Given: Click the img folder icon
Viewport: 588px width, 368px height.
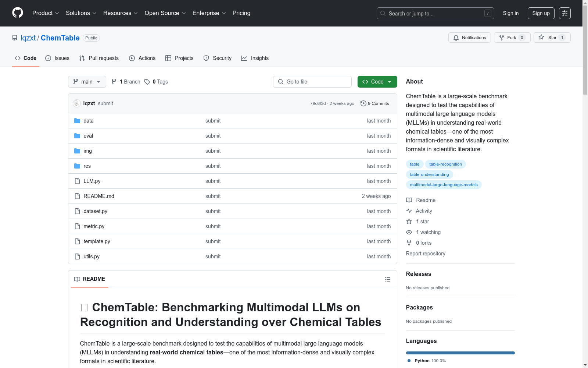Looking at the screenshot, I should (77, 151).
